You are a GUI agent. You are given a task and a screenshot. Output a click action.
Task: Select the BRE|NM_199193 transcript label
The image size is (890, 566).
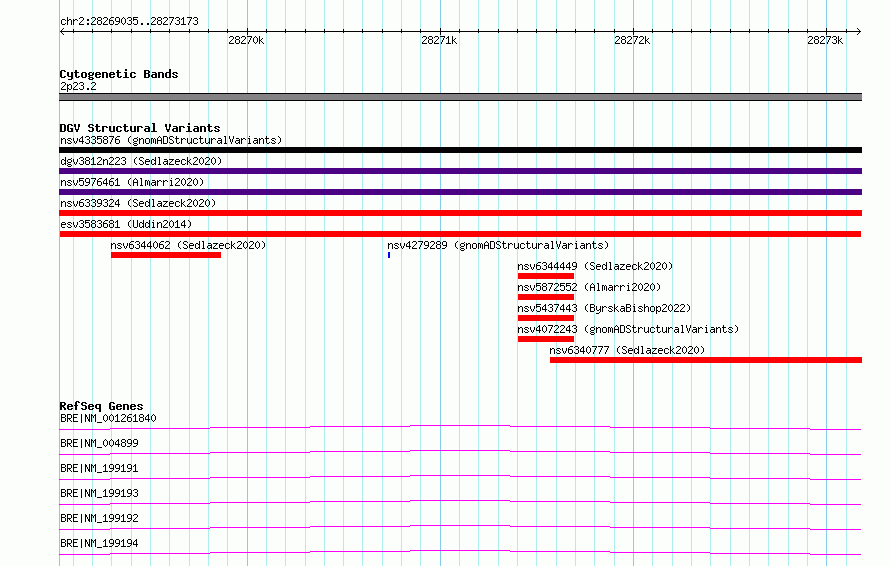click(x=99, y=493)
